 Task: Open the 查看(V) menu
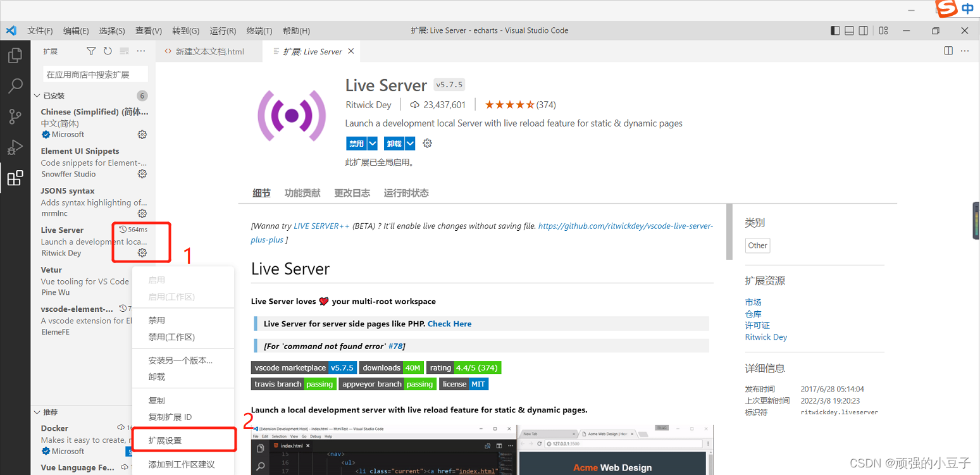[x=149, y=30]
